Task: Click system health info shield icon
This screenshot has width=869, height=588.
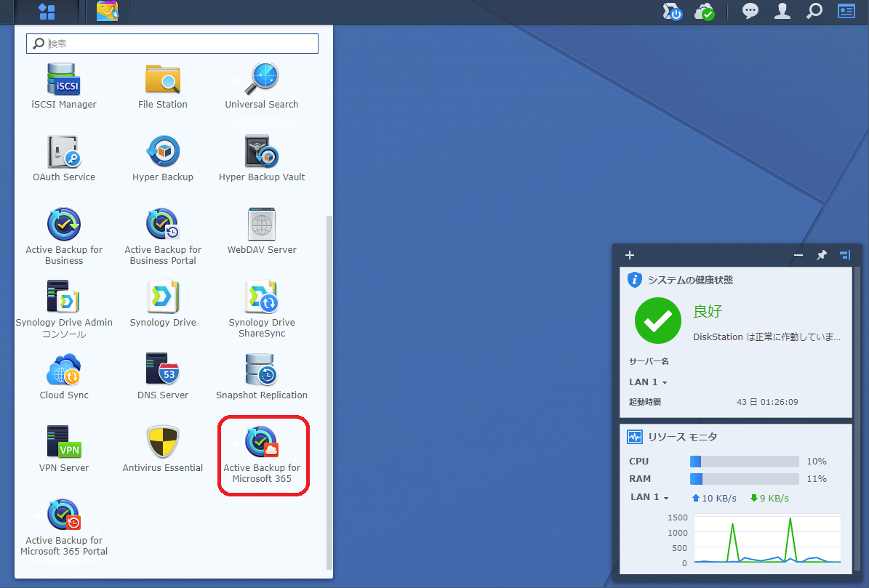Action: [x=635, y=280]
